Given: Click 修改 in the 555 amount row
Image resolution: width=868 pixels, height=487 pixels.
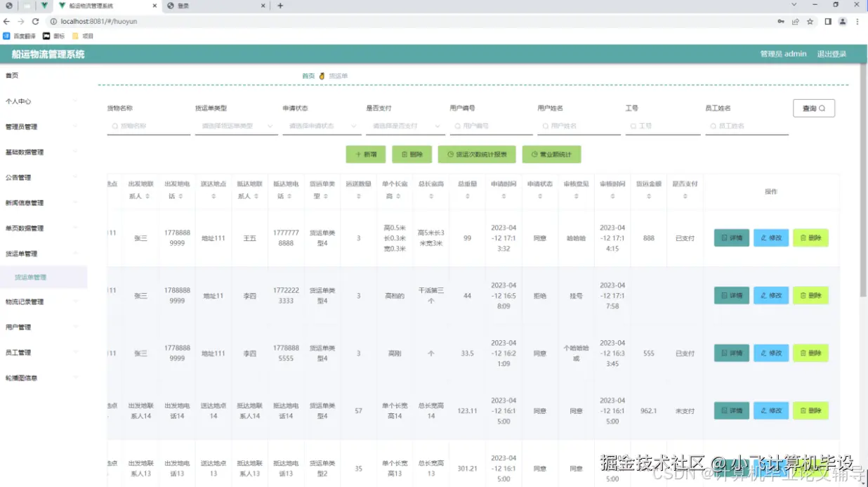Looking at the screenshot, I should (x=771, y=353).
